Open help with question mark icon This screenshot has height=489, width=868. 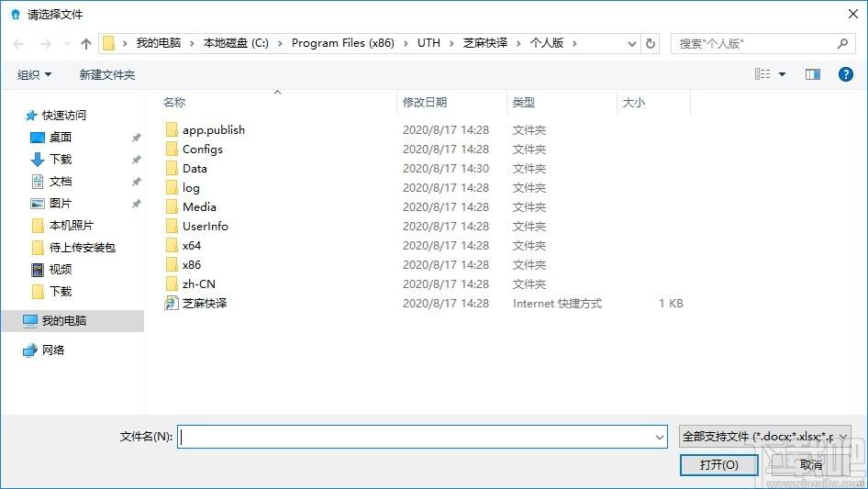[x=845, y=74]
